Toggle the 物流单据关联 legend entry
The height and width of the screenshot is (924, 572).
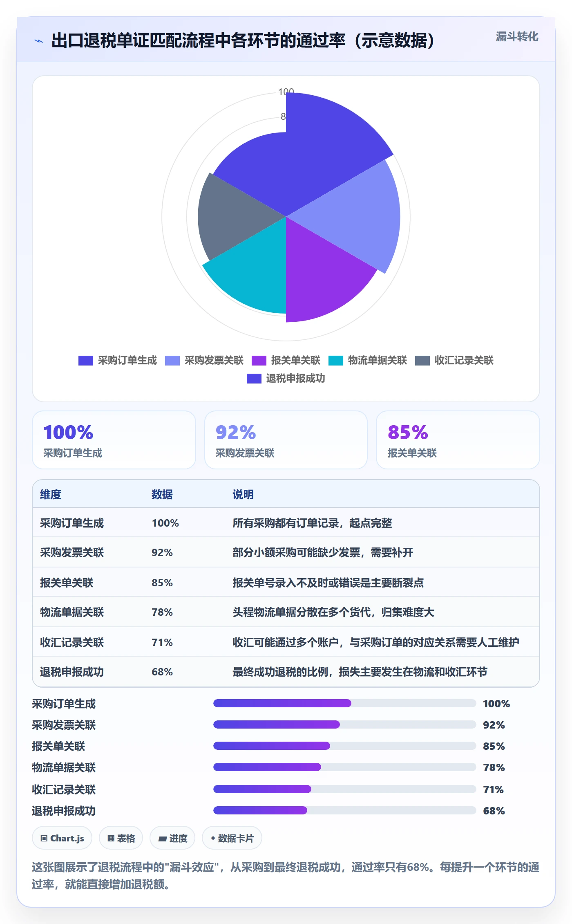point(368,360)
